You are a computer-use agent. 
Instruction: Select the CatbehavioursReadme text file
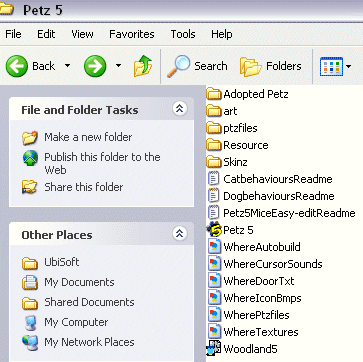[270, 179]
